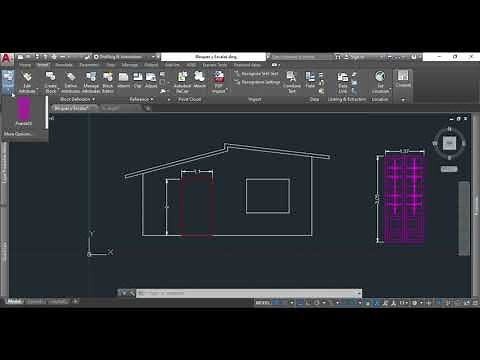480x360 pixels.
Task: Open the Manage Attributes tool
Action: coord(91,83)
